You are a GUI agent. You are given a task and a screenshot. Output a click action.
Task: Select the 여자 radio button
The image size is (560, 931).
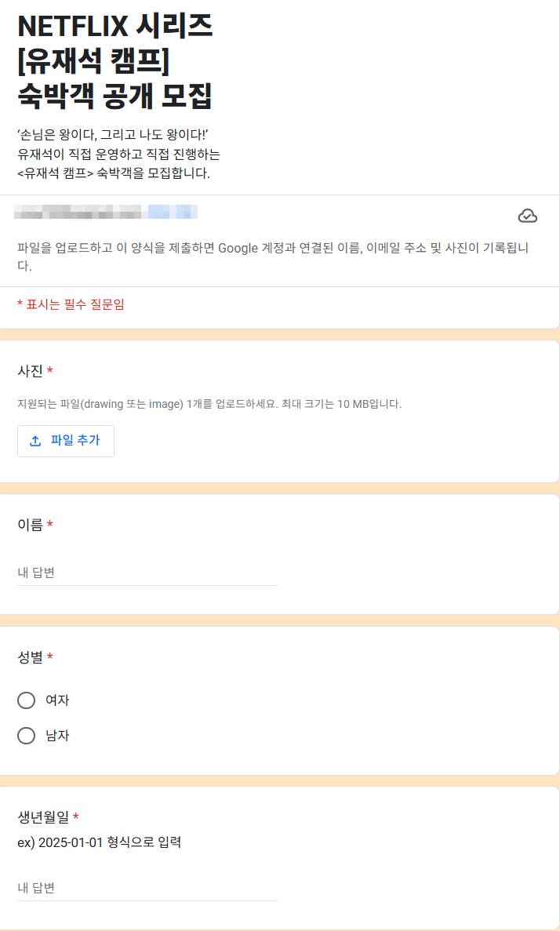pyautogui.click(x=26, y=700)
